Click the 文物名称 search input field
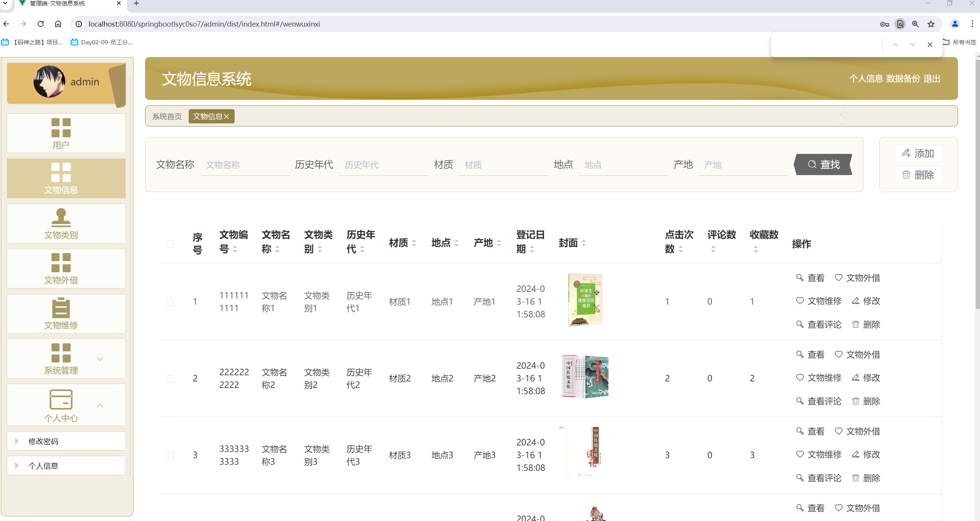The width and height of the screenshot is (980, 521). pos(244,165)
